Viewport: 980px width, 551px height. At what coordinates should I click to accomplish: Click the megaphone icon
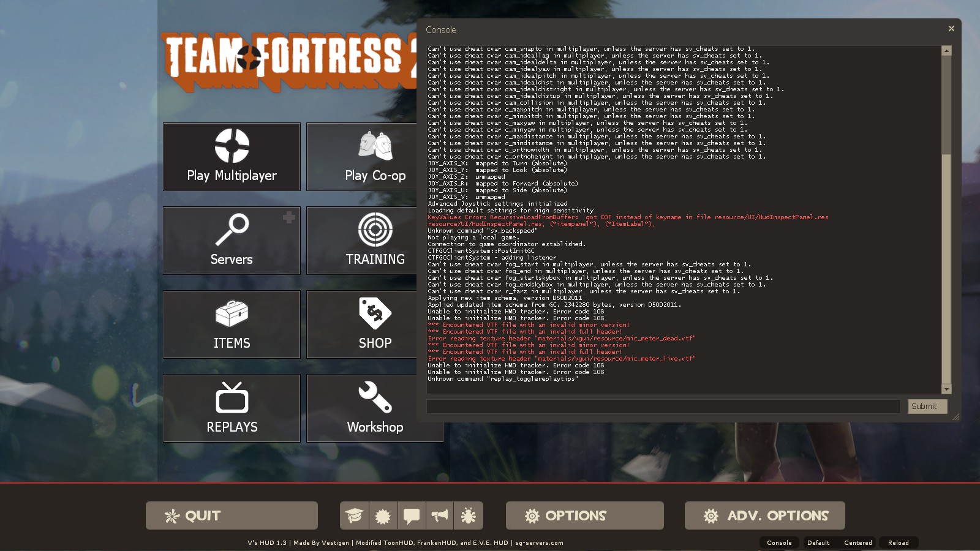(x=440, y=515)
